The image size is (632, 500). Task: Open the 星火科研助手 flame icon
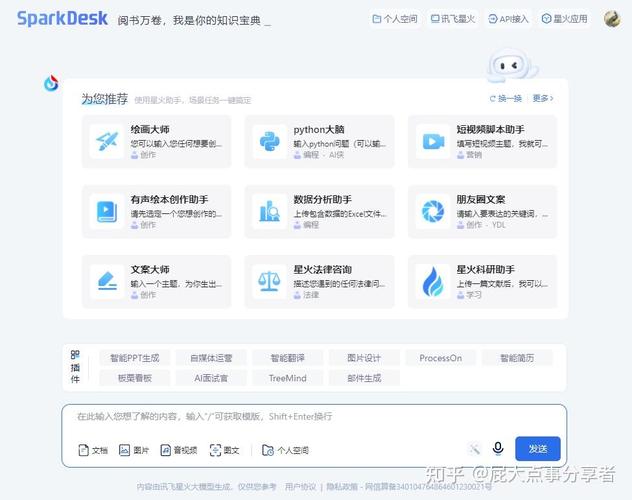click(x=433, y=281)
